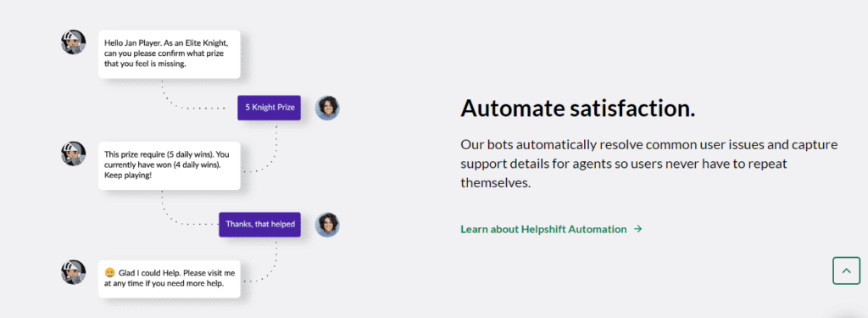Open the Learn about Helpshift Automation link
Screen dimensions: 868x318
point(551,229)
